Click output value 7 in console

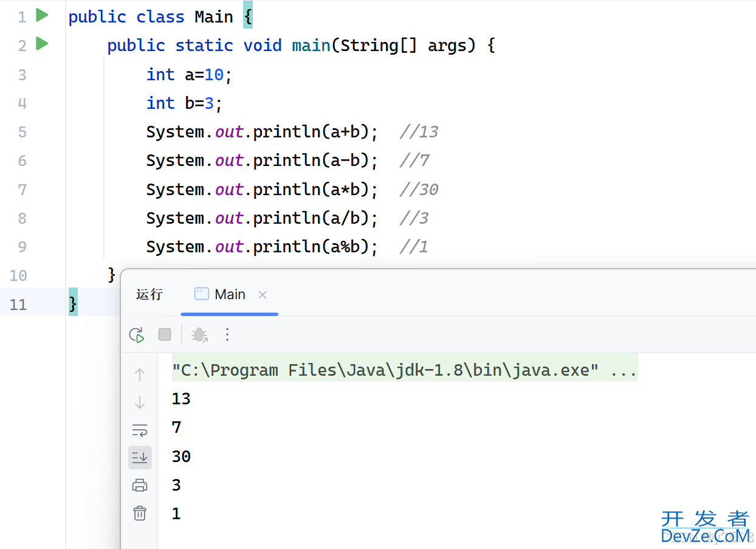tap(177, 427)
